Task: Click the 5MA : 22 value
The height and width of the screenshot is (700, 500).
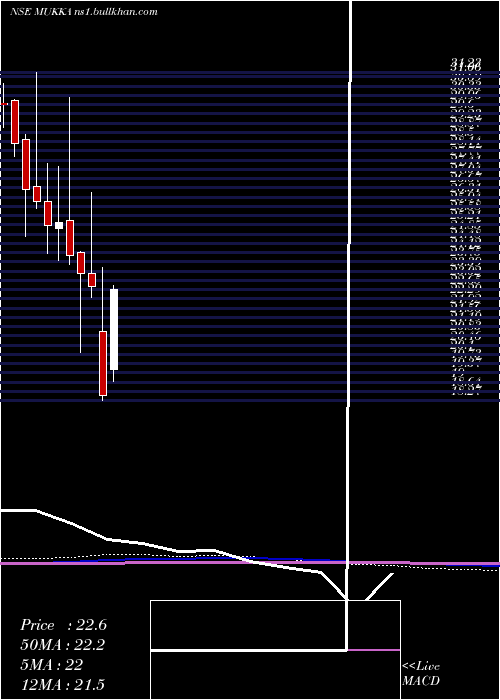Action: coord(51,665)
